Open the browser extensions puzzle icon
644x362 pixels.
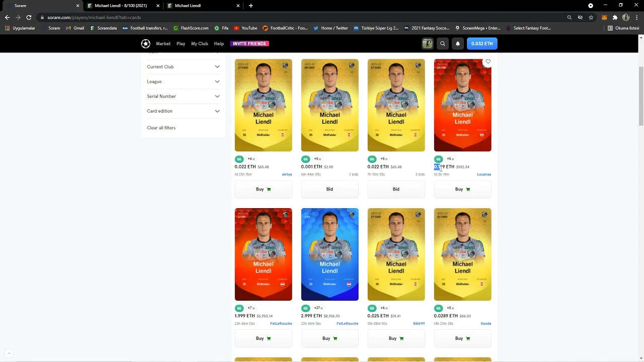615,17
